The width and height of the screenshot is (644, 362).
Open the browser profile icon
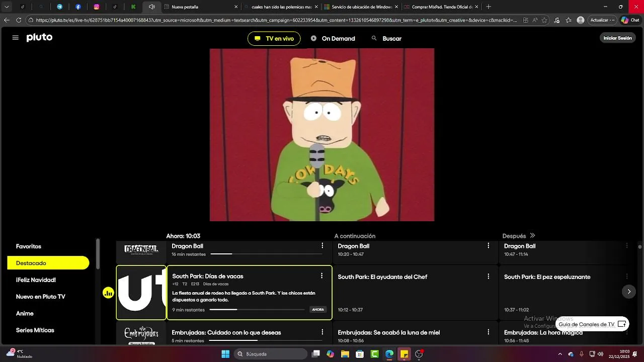tap(581, 20)
